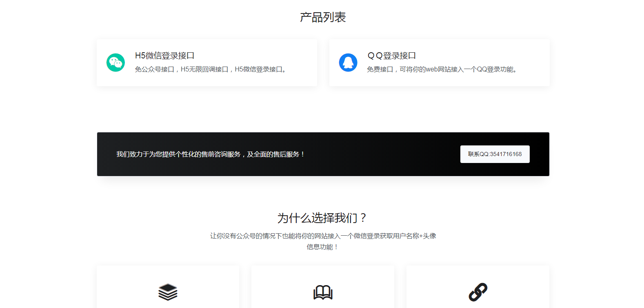Open the QQ登录接口 product title
This screenshot has height=308, width=644.
(x=392, y=56)
